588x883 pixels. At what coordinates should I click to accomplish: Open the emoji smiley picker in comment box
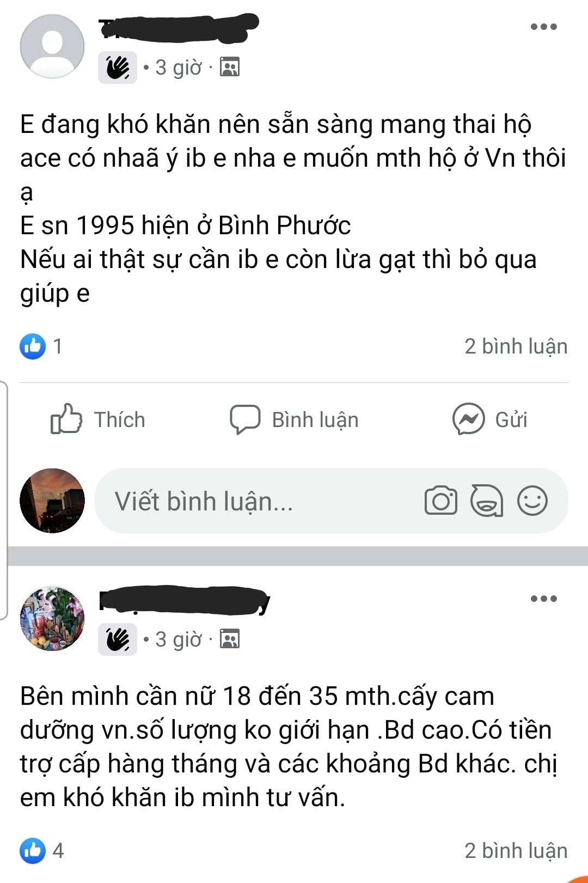532,501
